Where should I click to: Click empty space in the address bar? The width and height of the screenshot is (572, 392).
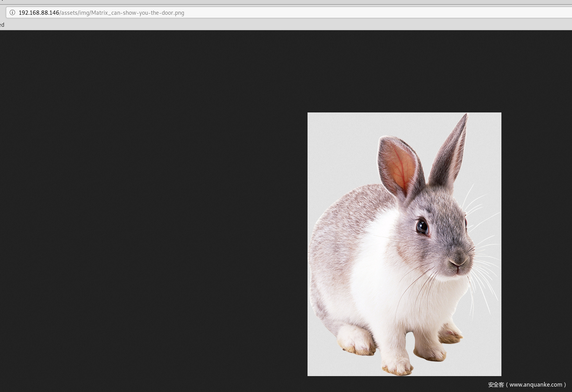pyautogui.click(x=349, y=13)
